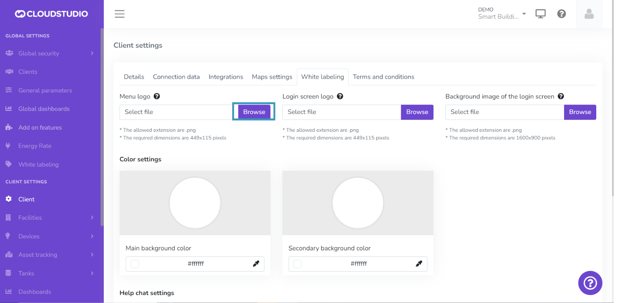Click the Background image help icon

(561, 97)
